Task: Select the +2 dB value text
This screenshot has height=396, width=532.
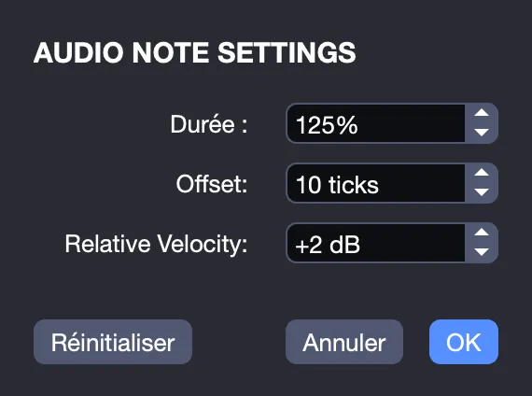Action: pos(328,245)
